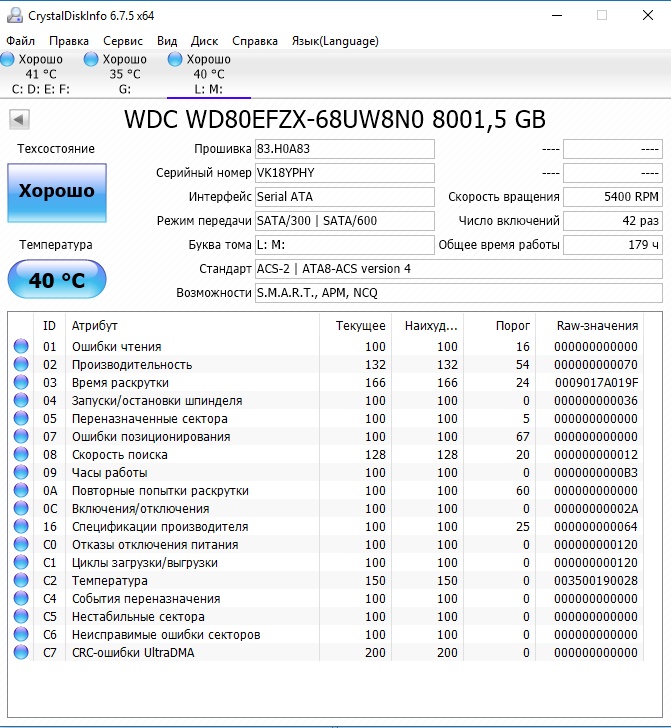671x728 pixels.
Task: Click status circle for Ошибки чтения
Action: click(20, 346)
